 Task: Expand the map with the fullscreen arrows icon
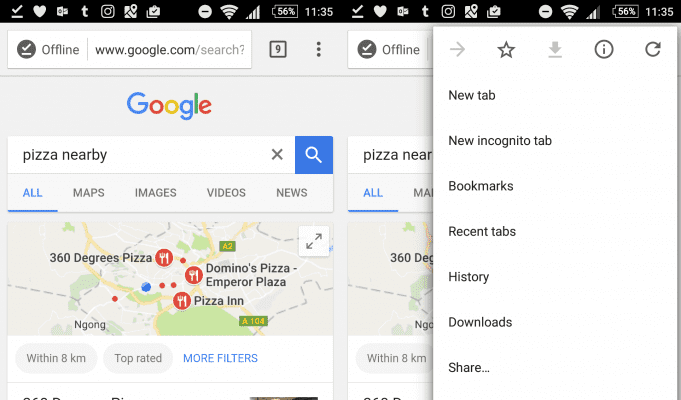click(x=314, y=241)
